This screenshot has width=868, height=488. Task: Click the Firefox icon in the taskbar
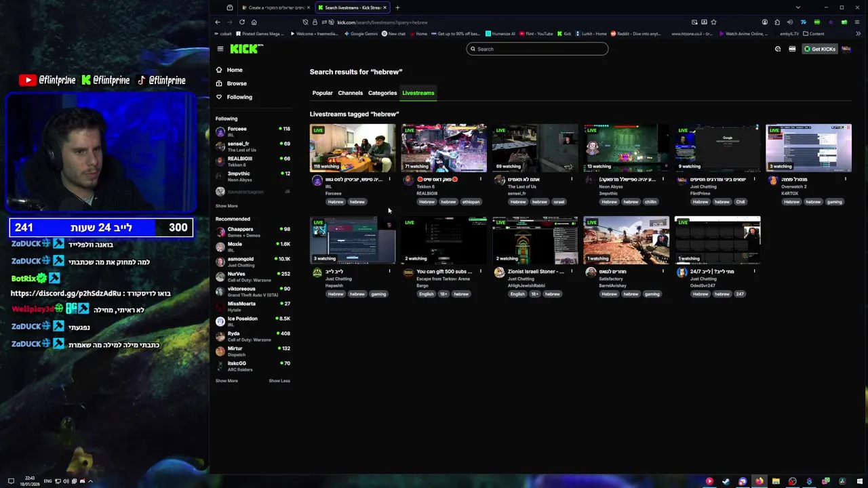point(759,481)
